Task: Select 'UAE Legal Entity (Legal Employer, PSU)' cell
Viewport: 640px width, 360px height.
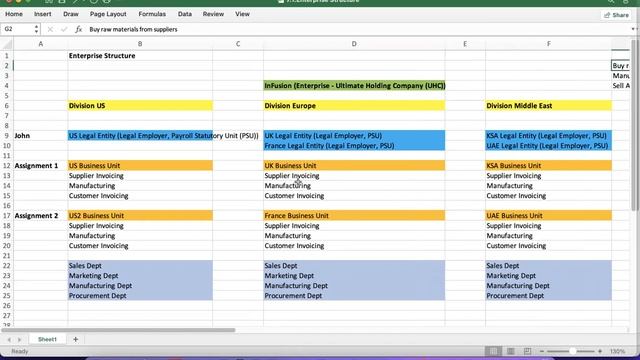Action: point(549,146)
